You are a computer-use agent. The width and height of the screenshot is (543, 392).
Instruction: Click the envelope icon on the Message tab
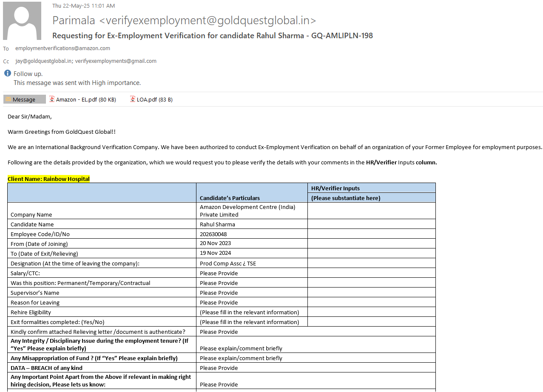pyautogui.click(x=9, y=99)
